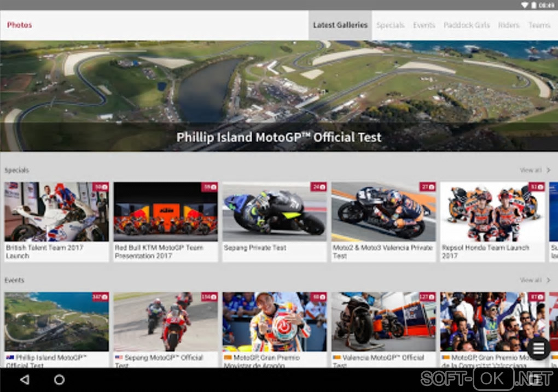Select the Latest Galleries tab

[x=340, y=25]
